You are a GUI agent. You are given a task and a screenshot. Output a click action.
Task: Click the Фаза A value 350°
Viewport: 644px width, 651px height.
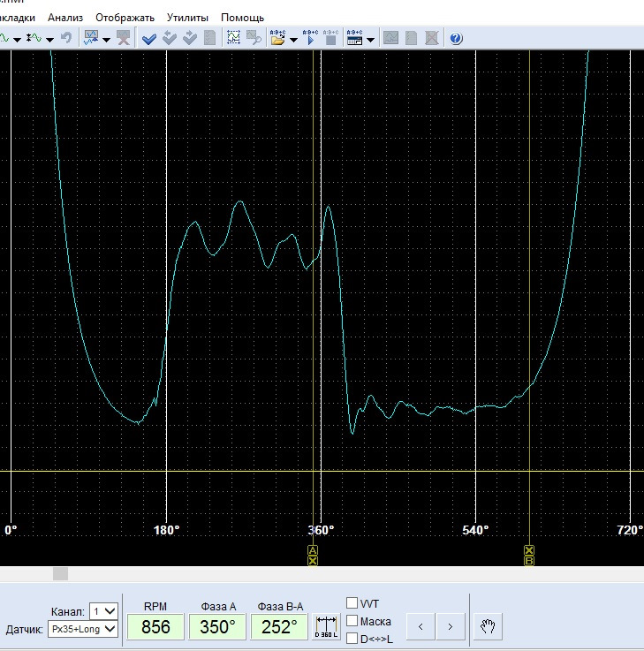tap(217, 626)
